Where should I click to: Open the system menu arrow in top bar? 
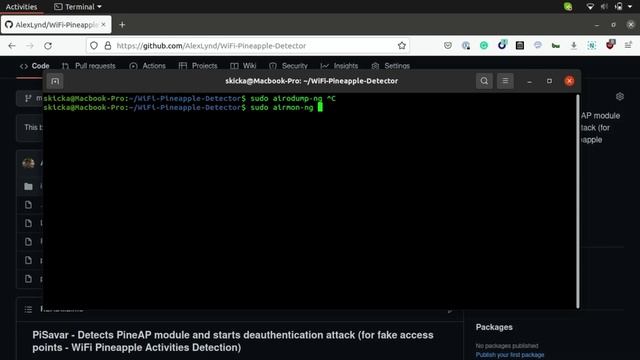pyautogui.click(x=630, y=7)
